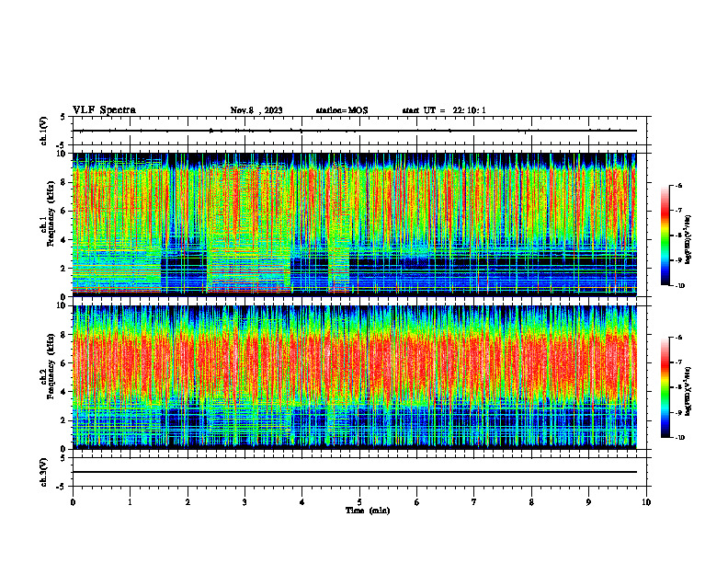Click the "0" tick on the time axis

click(x=73, y=502)
